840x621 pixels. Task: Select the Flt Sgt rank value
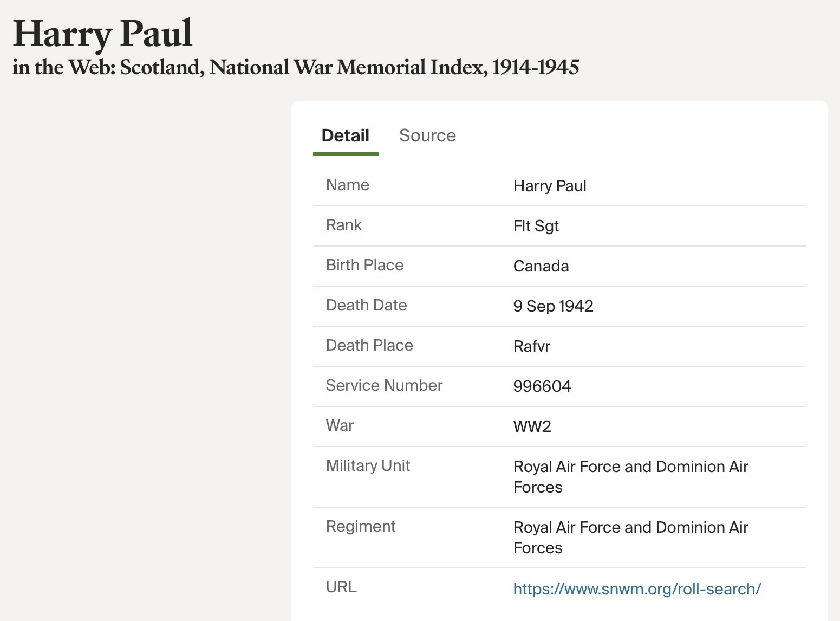(x=536, y=226)
